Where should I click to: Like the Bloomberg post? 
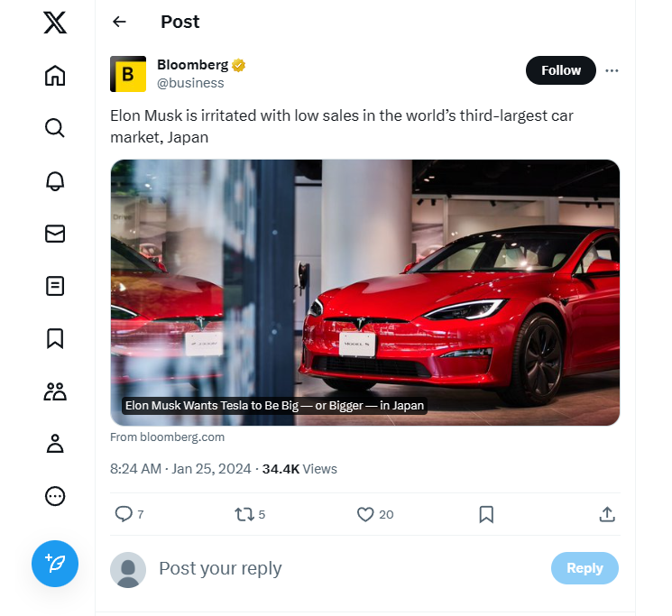365,514
